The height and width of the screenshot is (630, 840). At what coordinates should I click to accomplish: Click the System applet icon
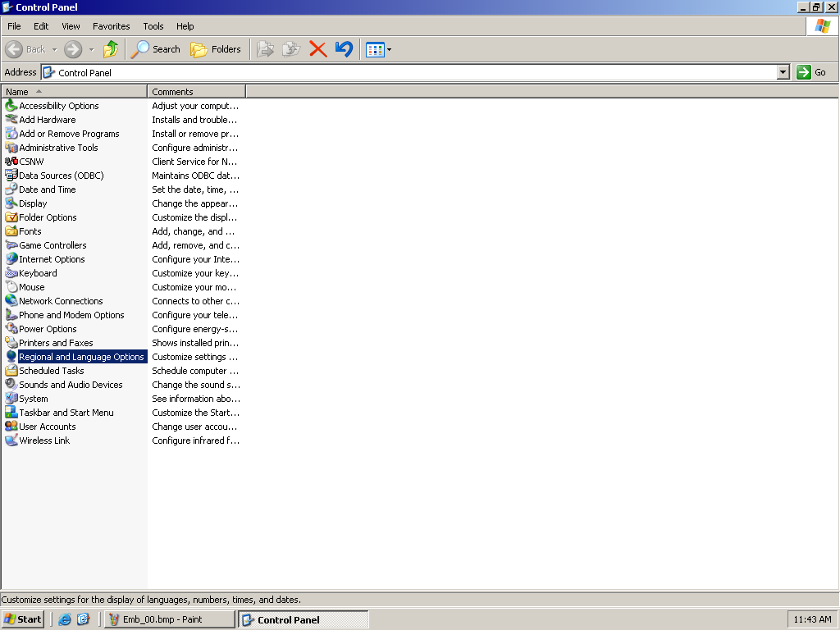coord(11,398)
